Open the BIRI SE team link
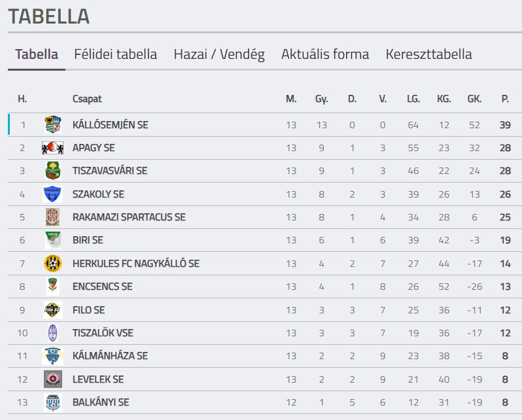Screen dimensions: 522x420 click(x=88, y=240)
